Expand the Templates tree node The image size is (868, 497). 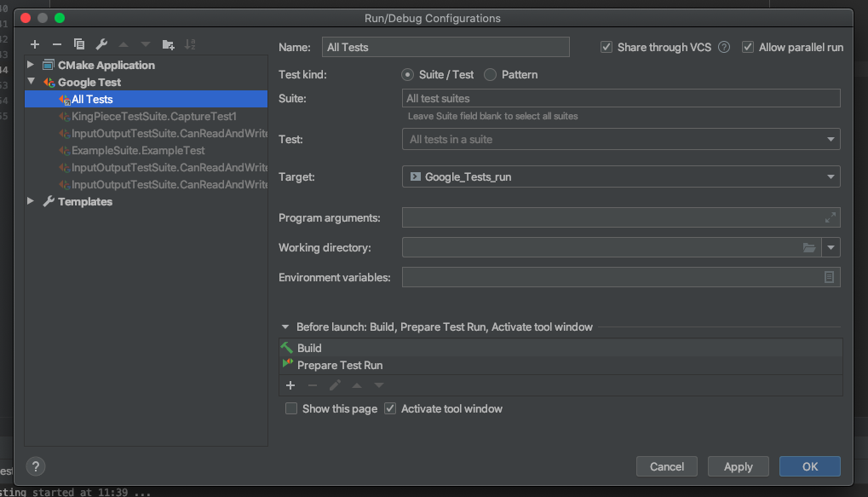pos(31,201)
